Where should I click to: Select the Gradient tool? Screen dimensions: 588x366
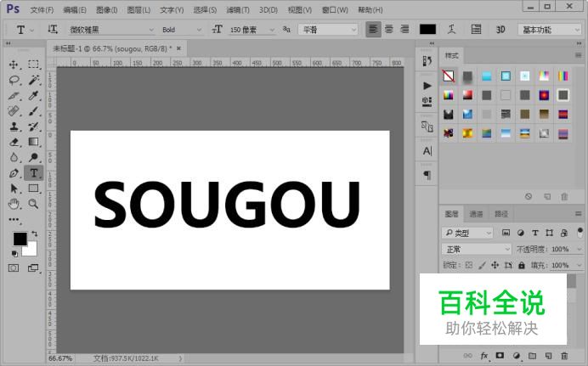pos(33,142)
